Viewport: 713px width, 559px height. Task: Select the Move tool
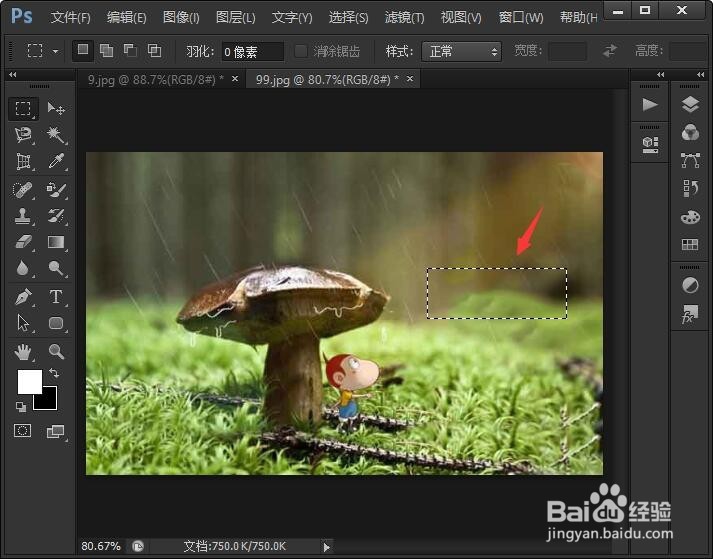pyautogui.click(x=56, y=109)
